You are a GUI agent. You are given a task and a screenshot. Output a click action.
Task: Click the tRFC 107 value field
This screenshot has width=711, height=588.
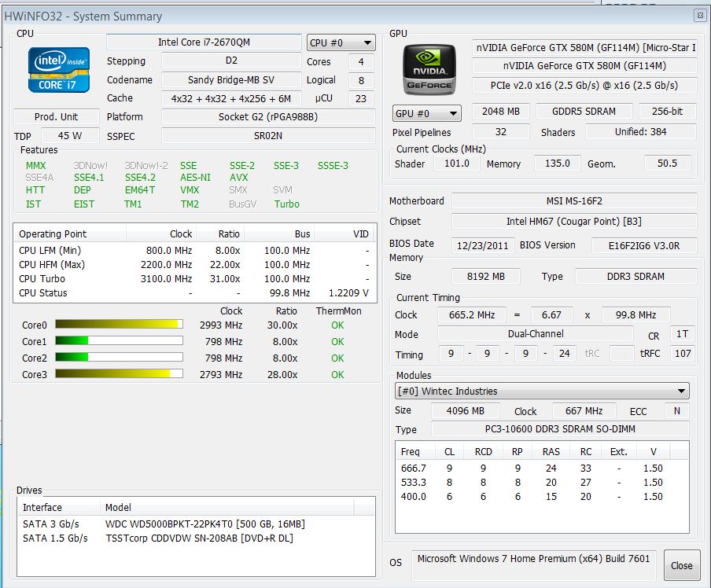coord(683,353)
